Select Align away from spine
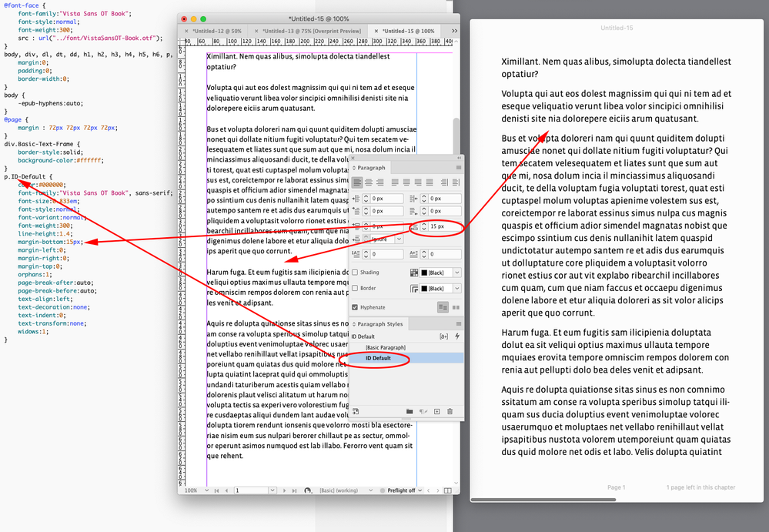769x532 pixels. tap(456, 182)
